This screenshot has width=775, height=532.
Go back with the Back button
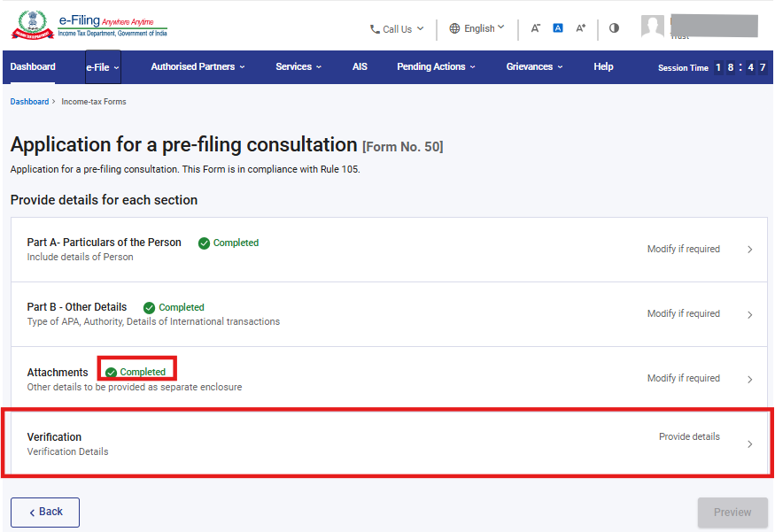(45, 513)
